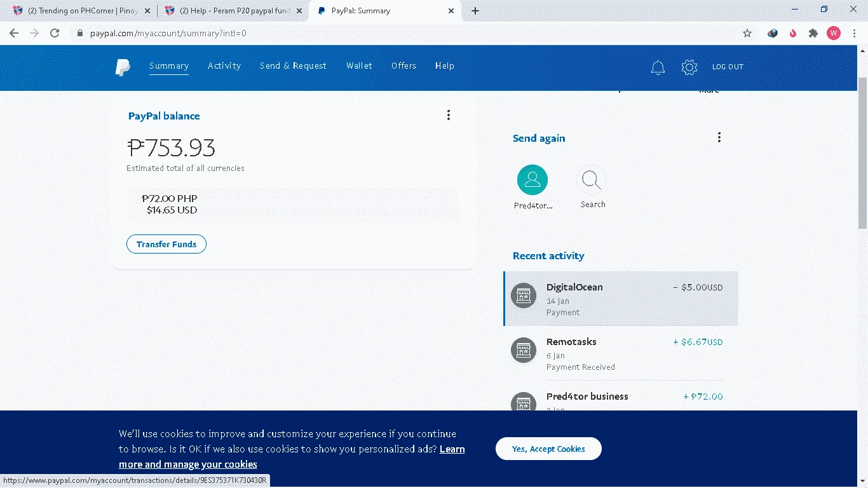868x488 pixels.
Task: Switch to Help - Peram P20 paypal tab
Action: [x=233, y=11]
